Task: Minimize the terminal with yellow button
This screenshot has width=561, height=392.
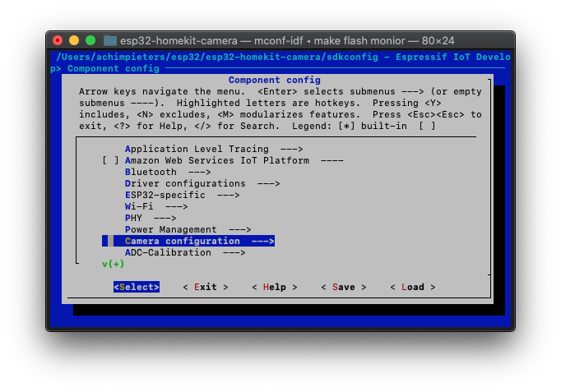Action: click(74, 40)
